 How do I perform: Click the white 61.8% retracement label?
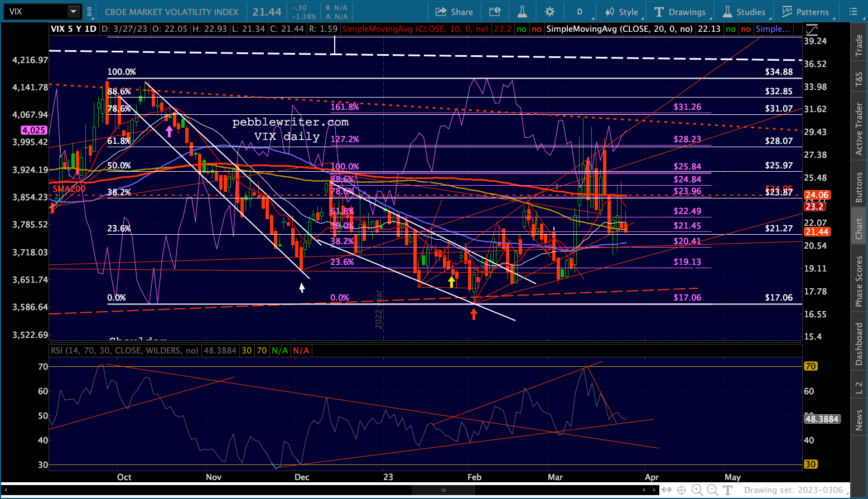point(119,141)
